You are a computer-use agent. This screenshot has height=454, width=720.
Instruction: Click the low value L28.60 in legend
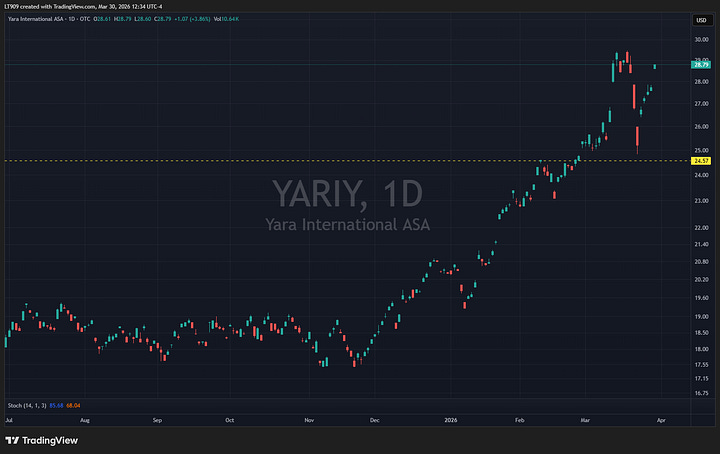point(143,19)
